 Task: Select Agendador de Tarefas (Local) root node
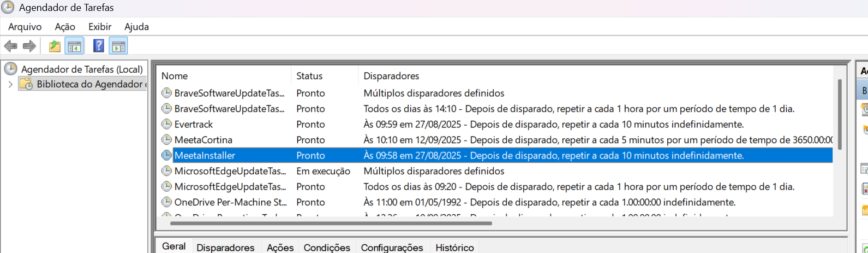[82, 69]
